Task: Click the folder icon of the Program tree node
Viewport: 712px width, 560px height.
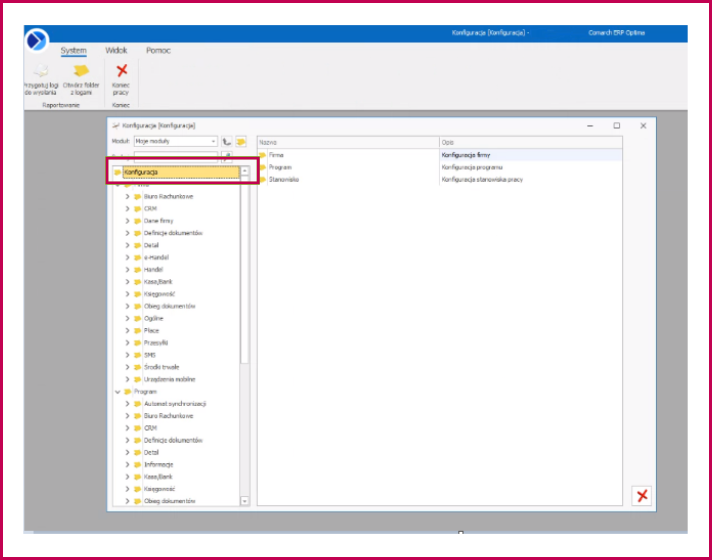Action: coord(128,392)
